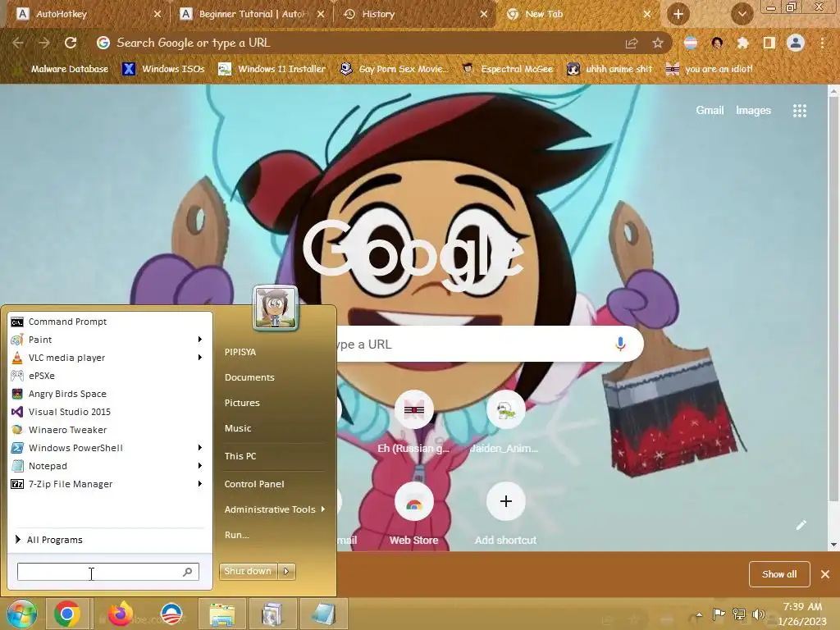The width and height of the screenshot is (840, 630).
Task: Expand Windows PowerShell jump list arrow
Action: coord(200,448)
